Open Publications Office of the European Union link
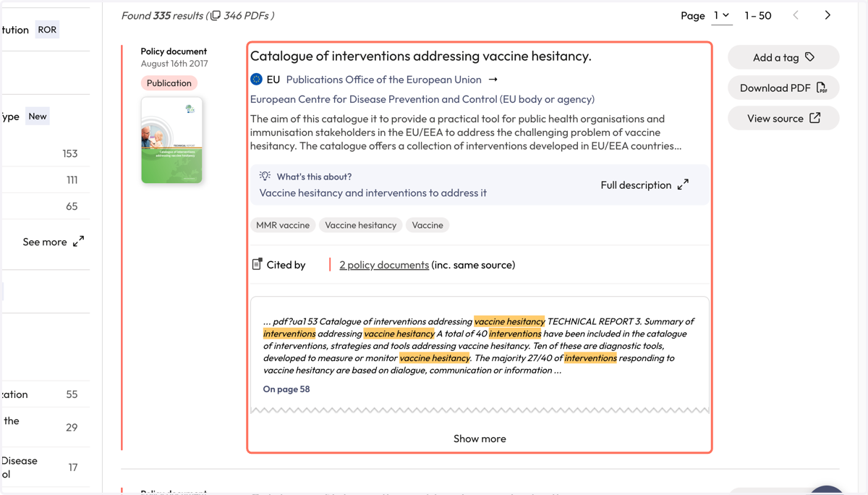 (383, 80)
